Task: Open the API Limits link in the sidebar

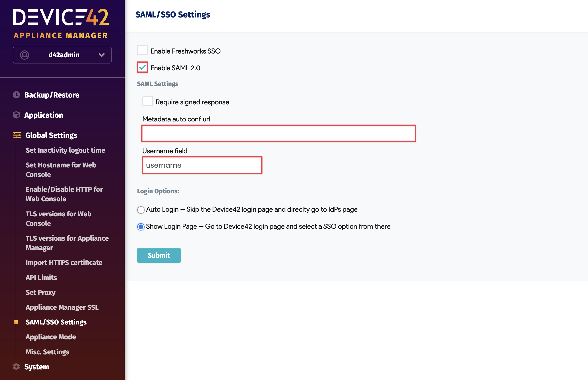Action: [41, 278]
